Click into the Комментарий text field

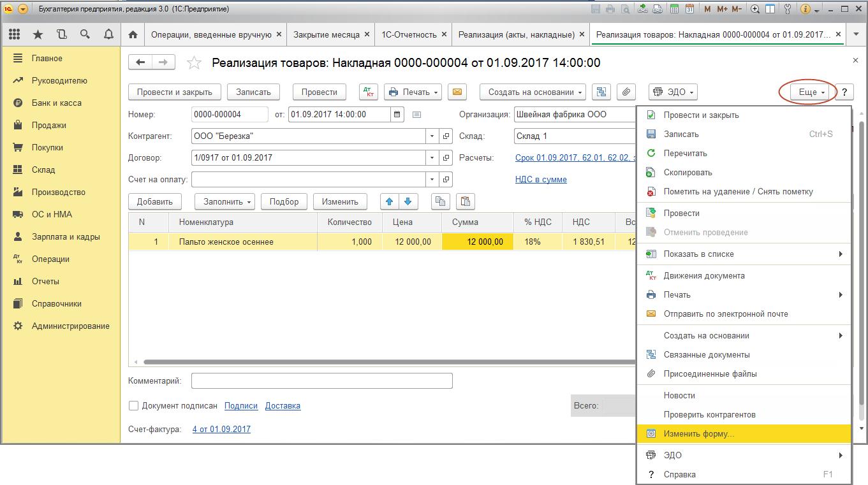tap(321, 381)
